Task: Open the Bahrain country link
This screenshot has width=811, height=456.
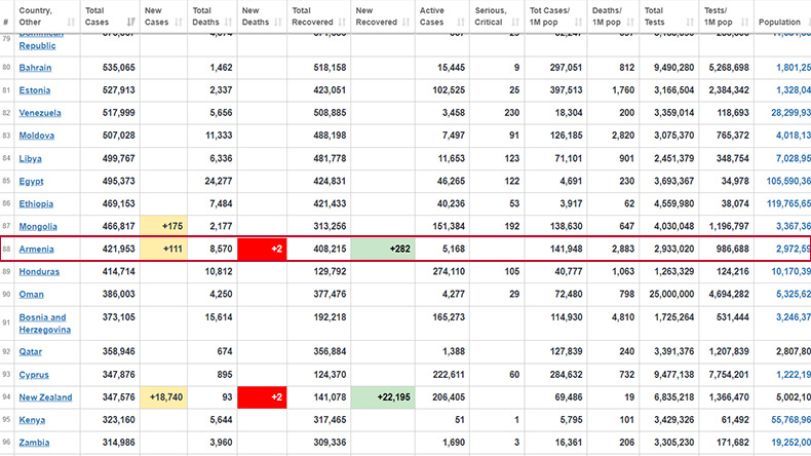Action: 35,68
